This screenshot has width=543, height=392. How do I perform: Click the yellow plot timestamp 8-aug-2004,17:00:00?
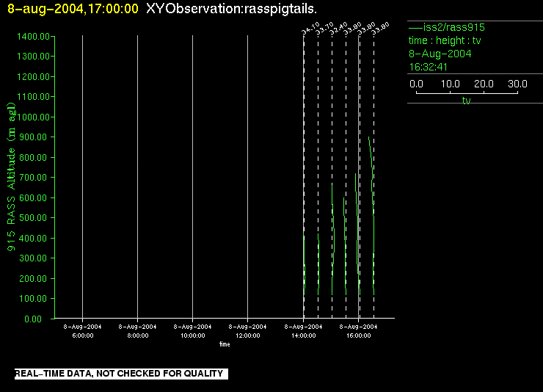[x=73, y=9]
